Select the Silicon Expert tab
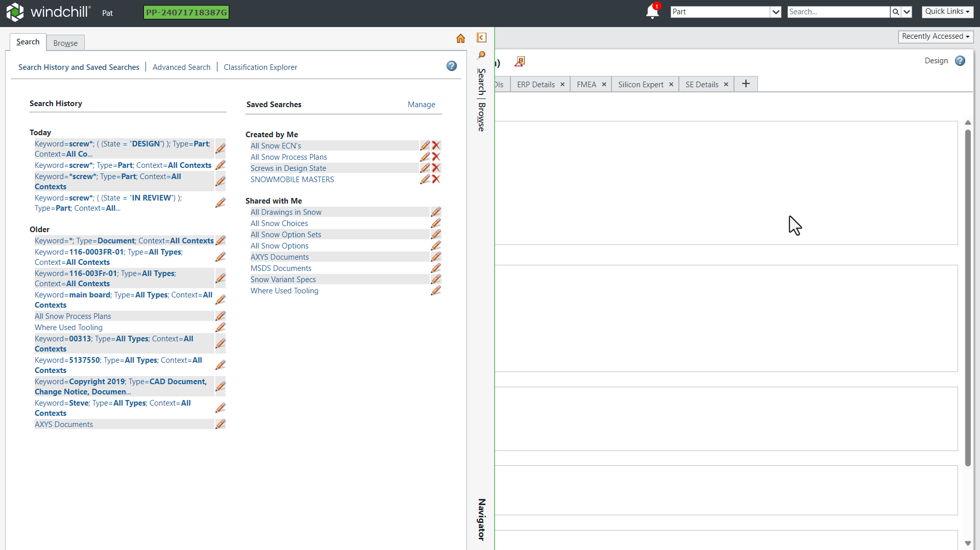Image resolution: width=980 pixels, height=550 pixels. click(641, 85)
